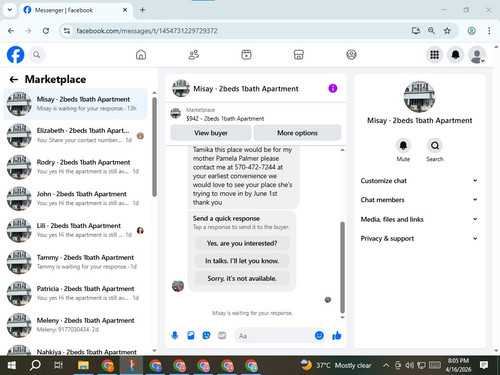This screenshot has height=375, width=500.
Task: Select the Messenger | Facebook browser tab
Action: point(76,10)
